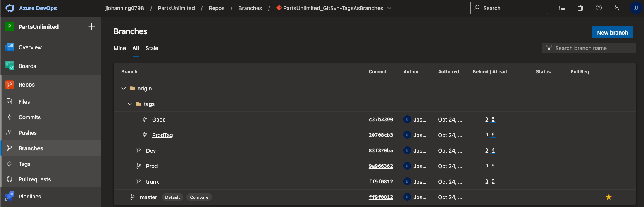Open Pipelines from the sidebar

tap(30, 197)
